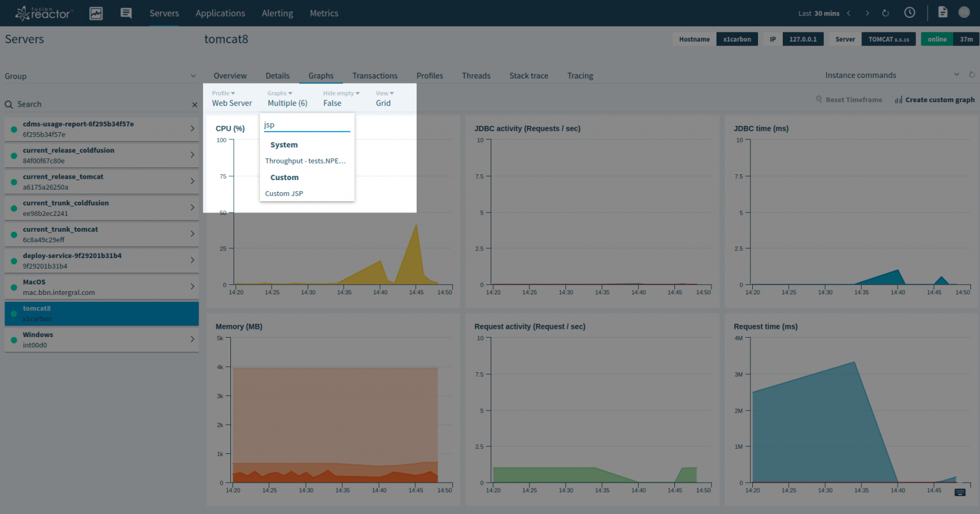980x514 pixels.
Task: Set Hide empty to True
Action: (x=339, y=98)
